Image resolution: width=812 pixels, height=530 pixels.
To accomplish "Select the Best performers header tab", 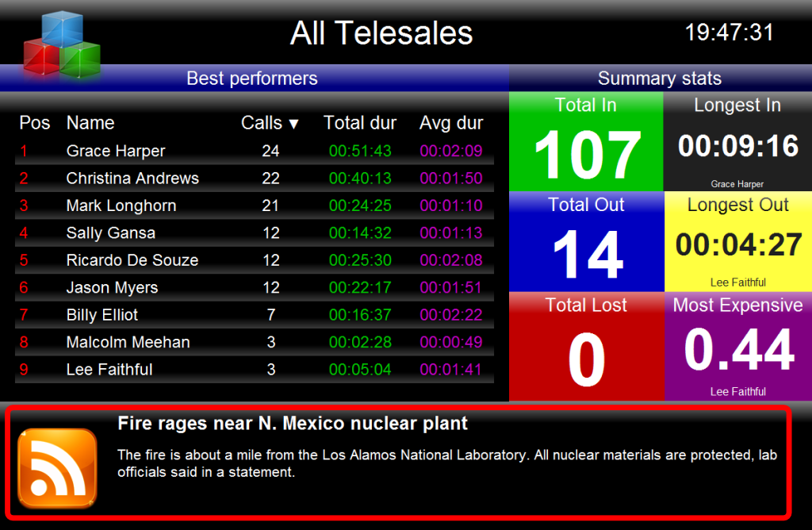I will (x=252, y=79).
